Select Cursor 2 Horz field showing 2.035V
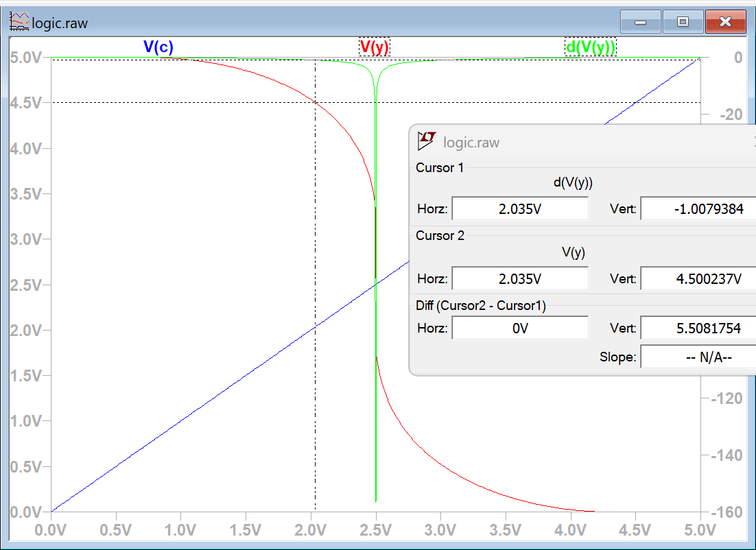The image size is (756, 550). coord(520,278)
